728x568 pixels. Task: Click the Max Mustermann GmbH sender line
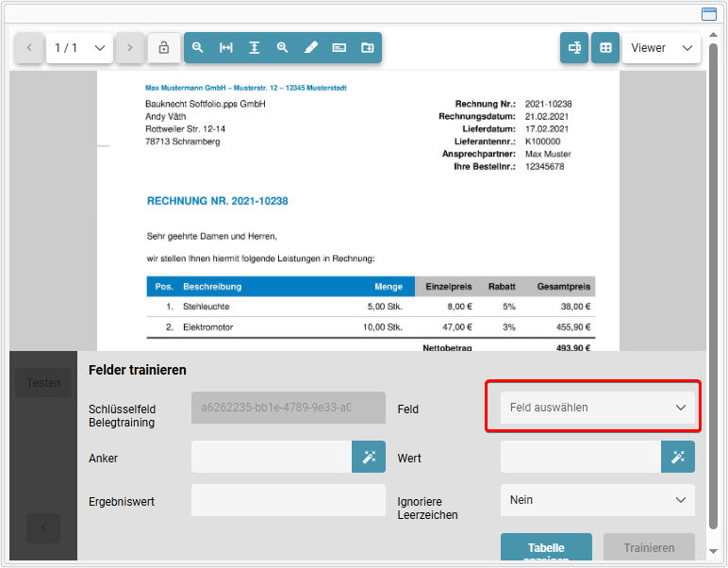click(246, 88)
